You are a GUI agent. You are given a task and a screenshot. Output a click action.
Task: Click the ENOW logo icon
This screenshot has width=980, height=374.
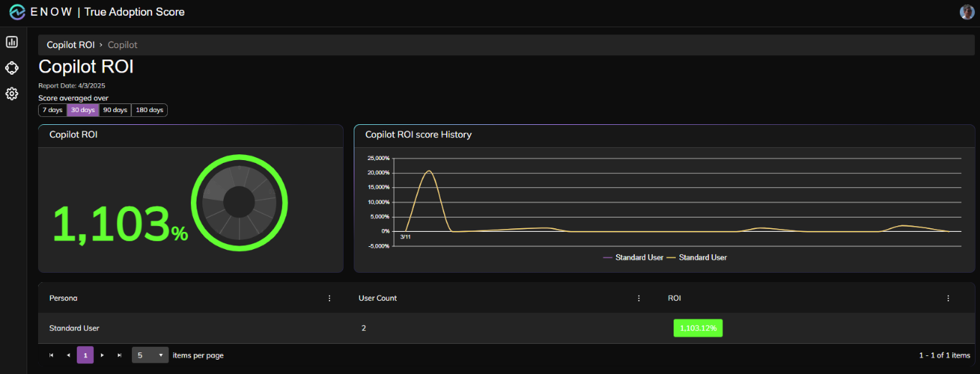[x=17, y=11]
